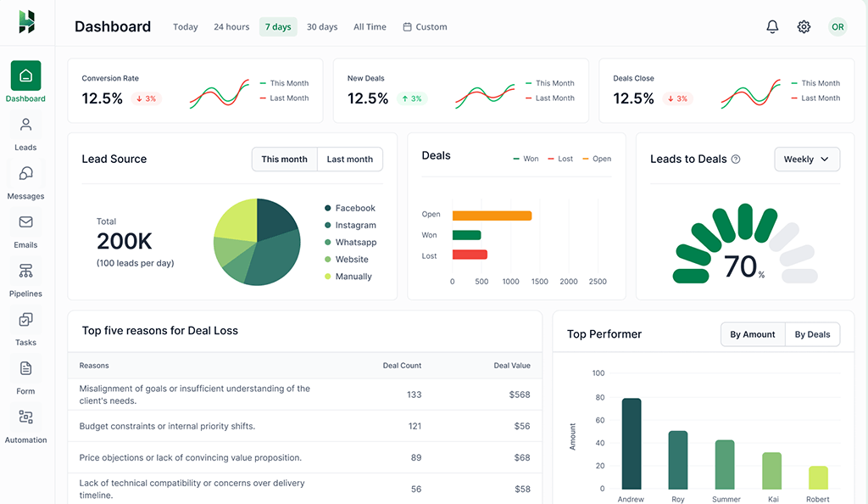Open the Tasks section

point(25,328)
